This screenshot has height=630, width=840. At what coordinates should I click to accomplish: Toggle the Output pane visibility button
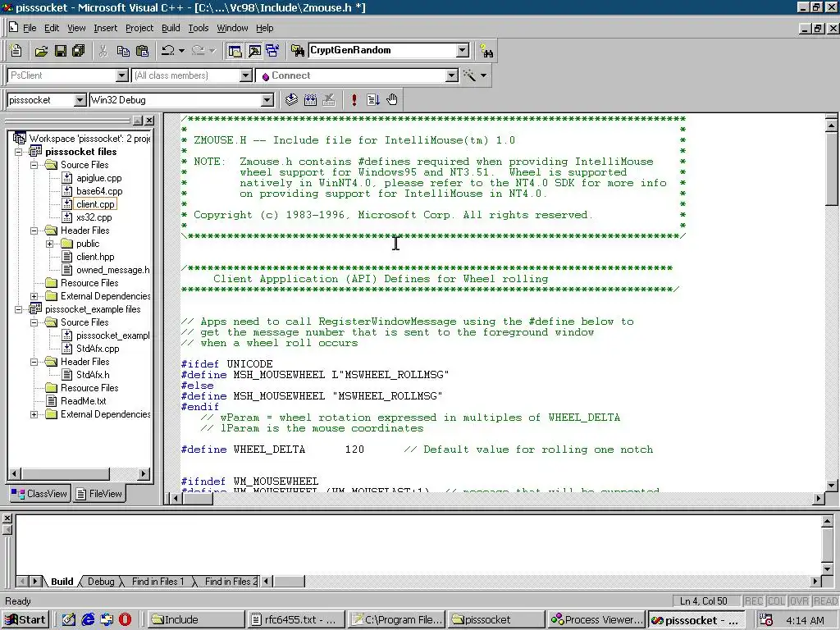(x=254, y=51)
